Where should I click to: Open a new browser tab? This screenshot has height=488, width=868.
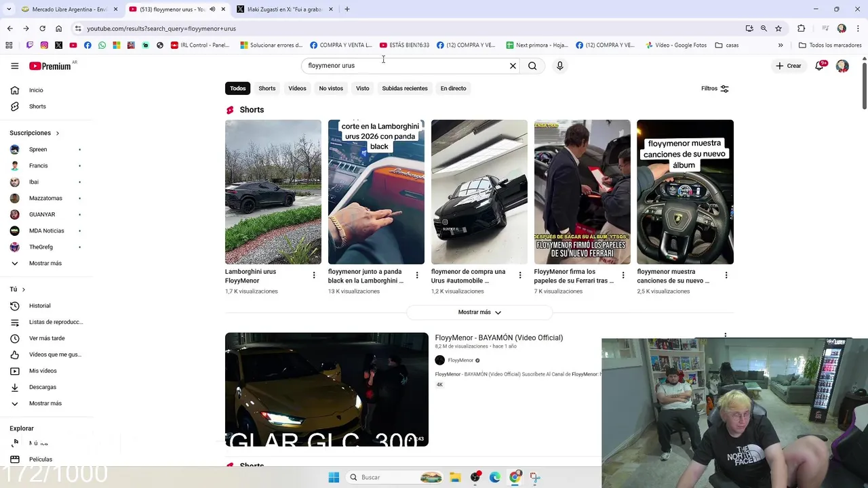click(347, 9)
